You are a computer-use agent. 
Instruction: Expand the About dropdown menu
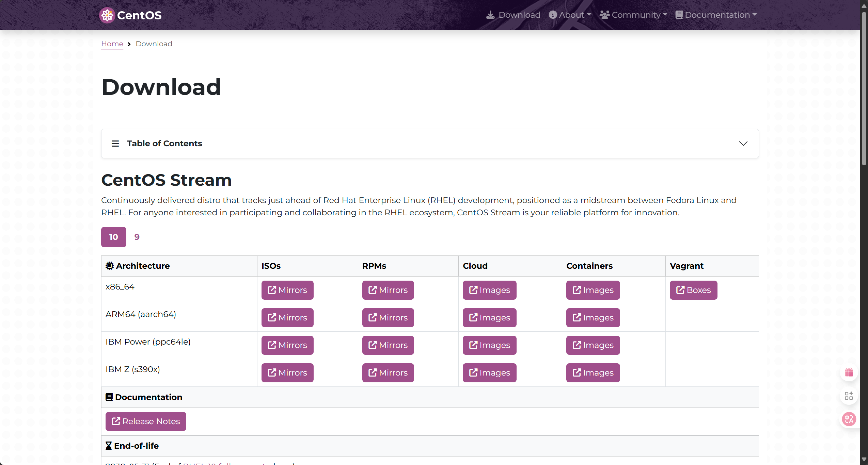[x=570, y=15]
